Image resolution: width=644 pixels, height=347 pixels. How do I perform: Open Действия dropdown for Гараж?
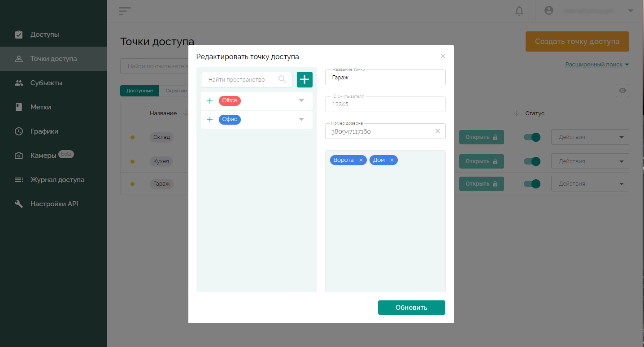(x=590, y=184)
